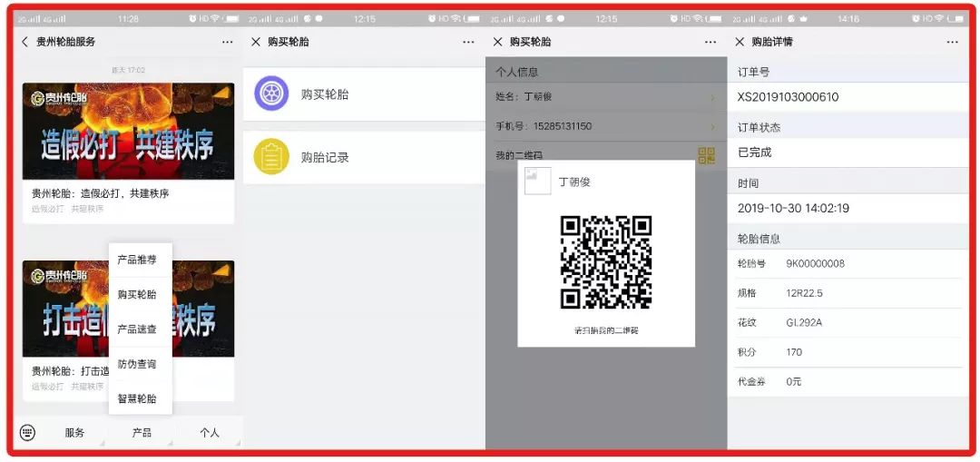The image size is (980, 462).
Task: Select voucher value 0元
Action: point(794,381)
